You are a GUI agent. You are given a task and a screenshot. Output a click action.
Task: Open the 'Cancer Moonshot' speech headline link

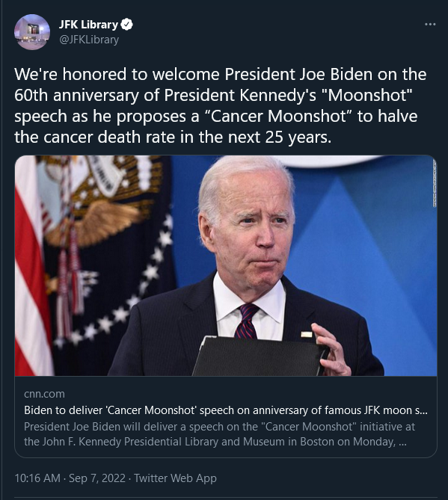click(x=226, y=410)
